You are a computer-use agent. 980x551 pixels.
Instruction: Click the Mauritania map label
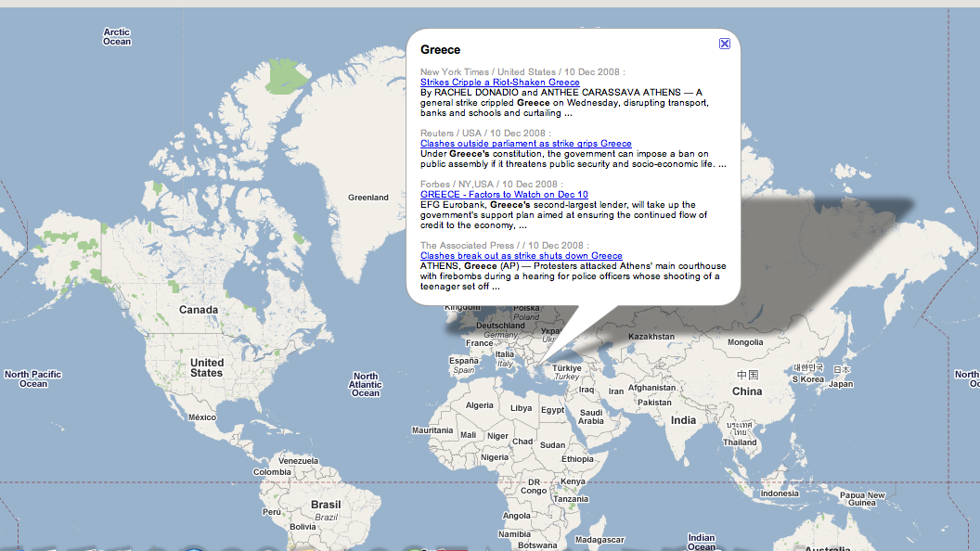432,430
